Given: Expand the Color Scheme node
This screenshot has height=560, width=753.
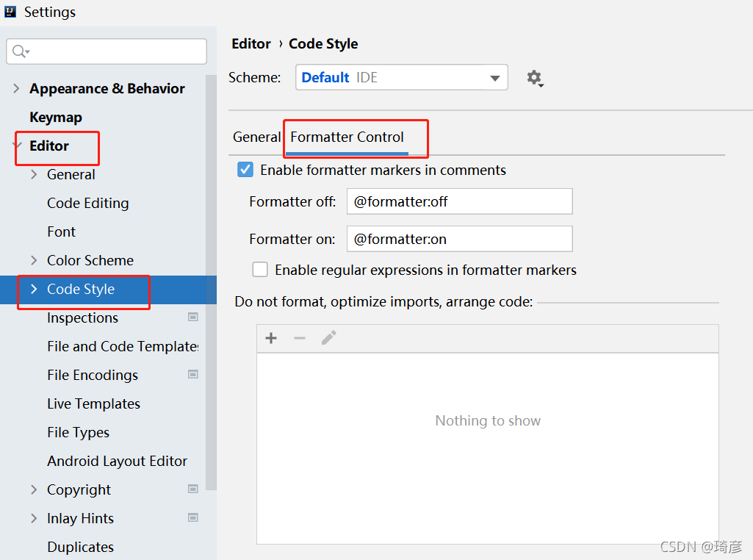Looking at the screenshot, I should 34,260.
